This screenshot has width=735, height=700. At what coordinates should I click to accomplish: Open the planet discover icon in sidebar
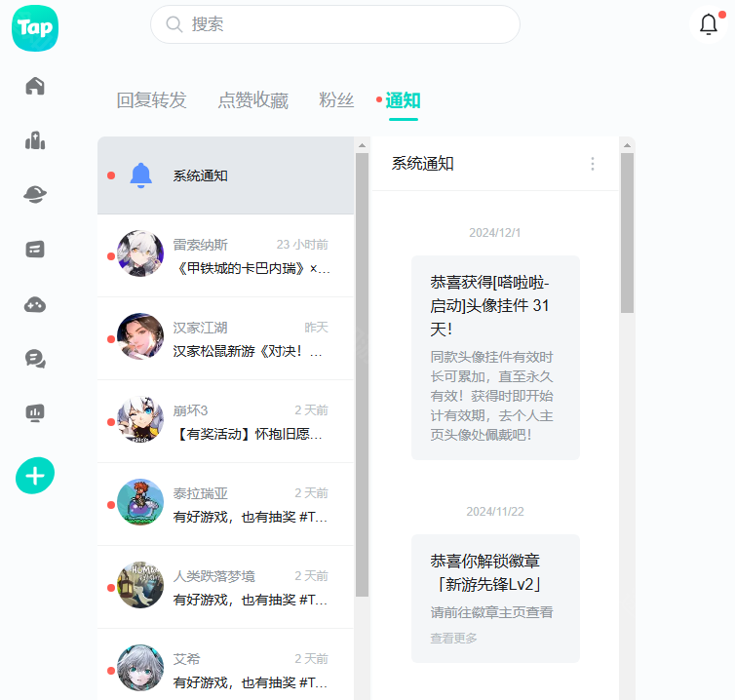pos(35,195)
